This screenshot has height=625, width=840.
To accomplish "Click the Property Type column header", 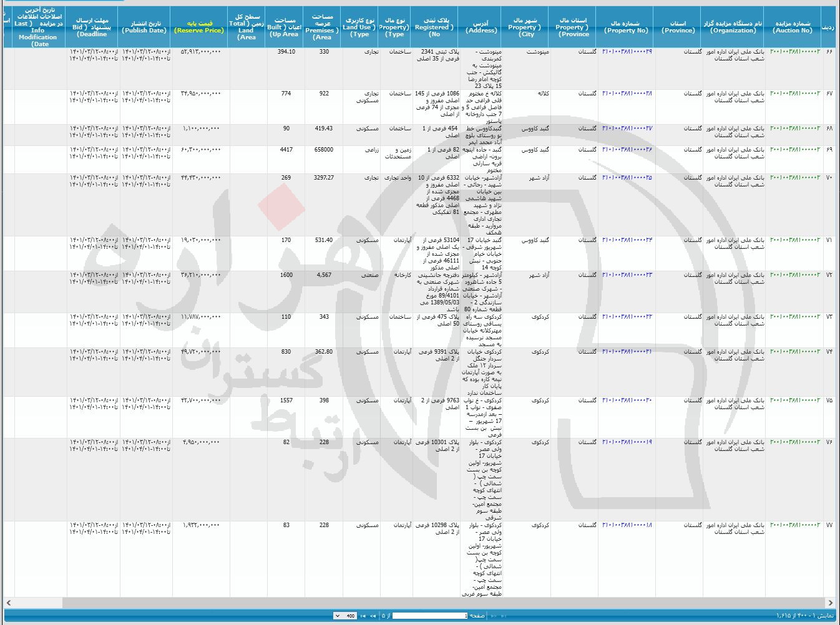I will [x=394, y=27].
